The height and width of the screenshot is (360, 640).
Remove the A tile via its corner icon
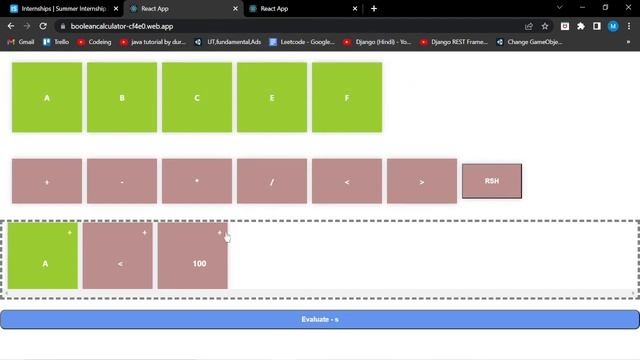click(69, 233)
